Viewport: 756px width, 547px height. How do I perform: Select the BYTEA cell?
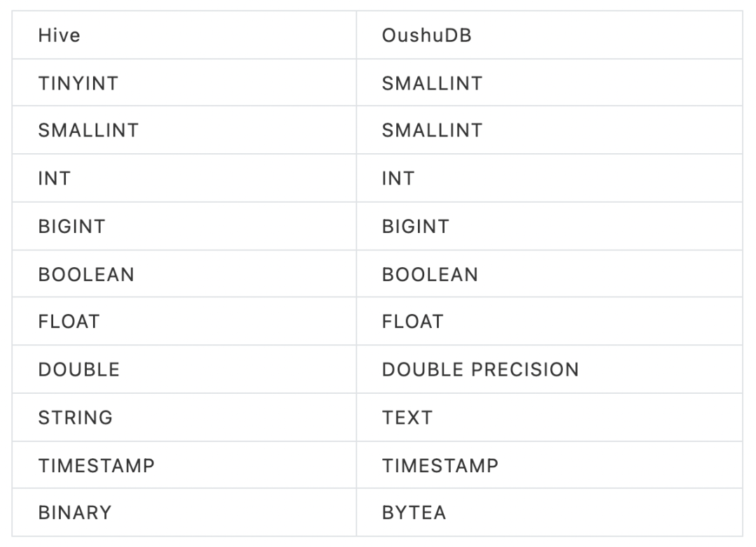coord(414,513)
